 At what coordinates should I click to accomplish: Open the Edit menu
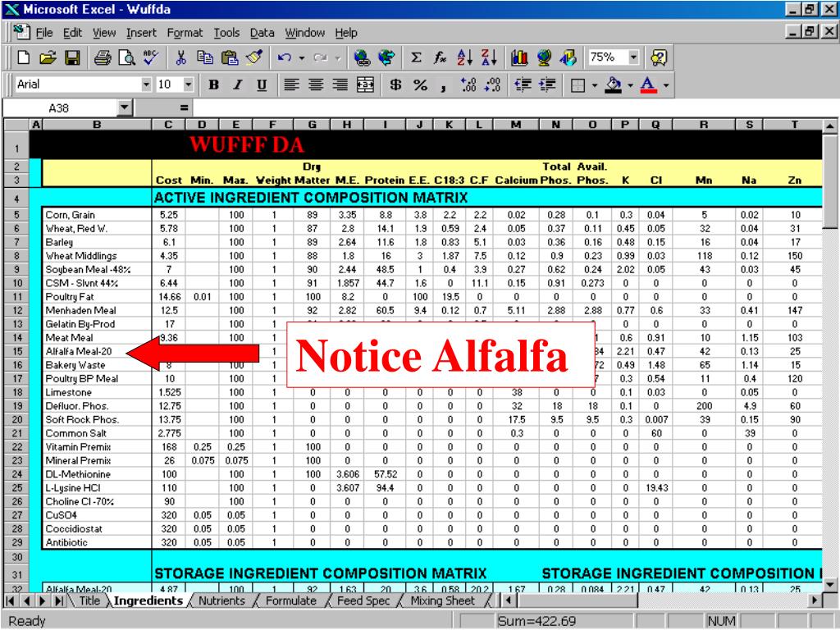point(72,33)
